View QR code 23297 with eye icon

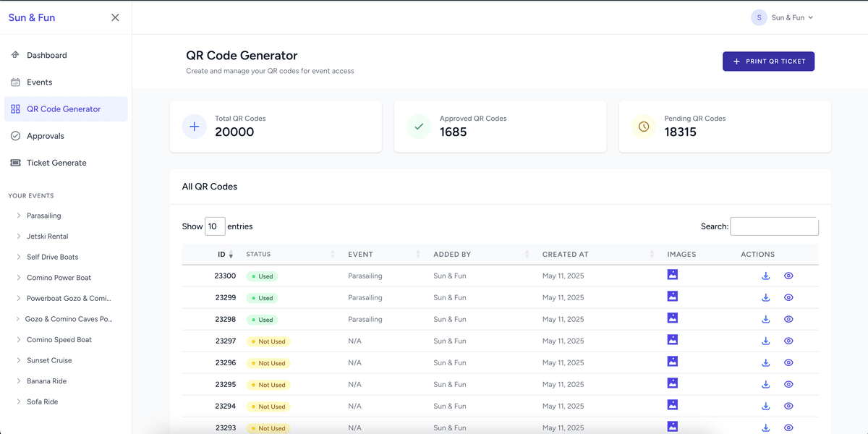788,341
